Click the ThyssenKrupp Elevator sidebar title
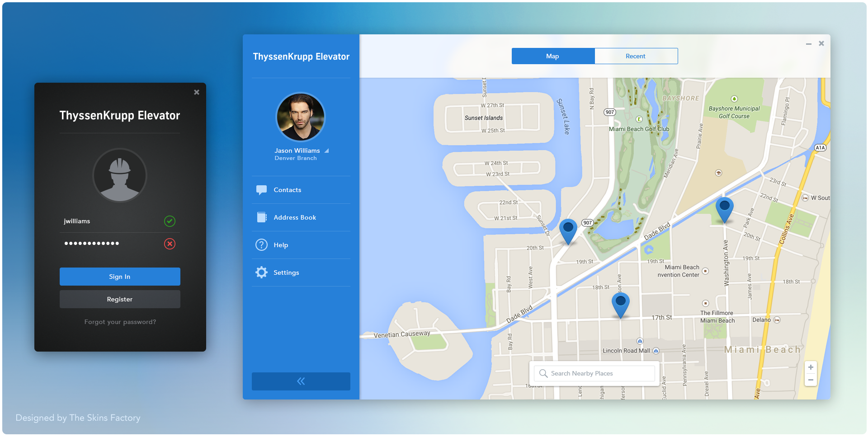Viewport: 868px width, 437px height. pos(301,56)
